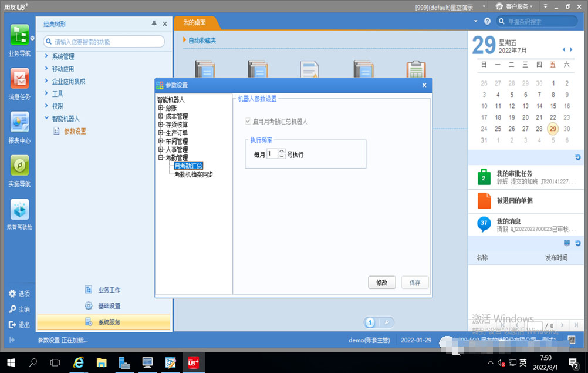Expand the 存货核算 tree node
Image resolution: width=588 pixels, height=373 pixels.
click(161, 124)
